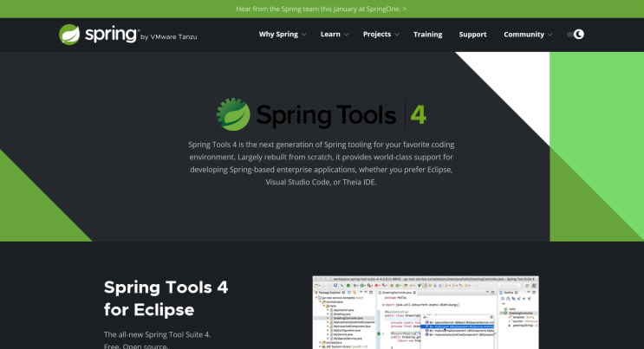Click the Spring Tools gear-leaf emblem
The width and height of the screenshot is (644, 349).
[x=233, y=114]
